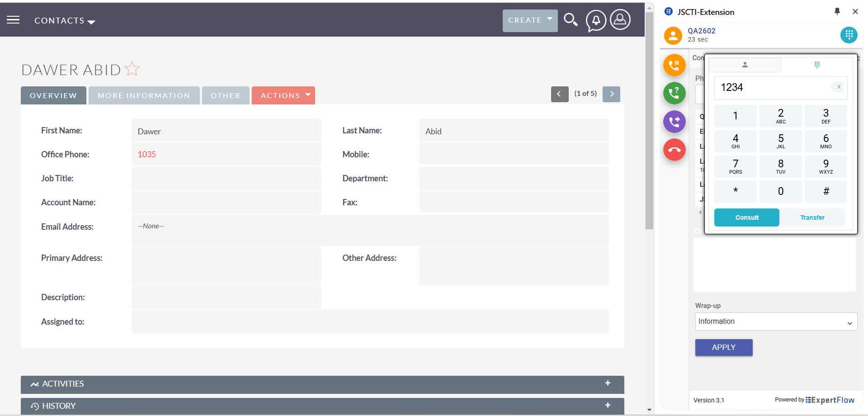Put the current call on hold
This screenshot has width=868, height=416.
(674, 65)
